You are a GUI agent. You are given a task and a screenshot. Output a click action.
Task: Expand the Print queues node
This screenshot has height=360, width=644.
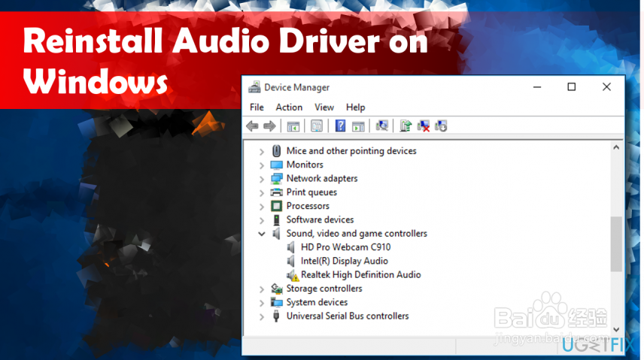[262, 193]
